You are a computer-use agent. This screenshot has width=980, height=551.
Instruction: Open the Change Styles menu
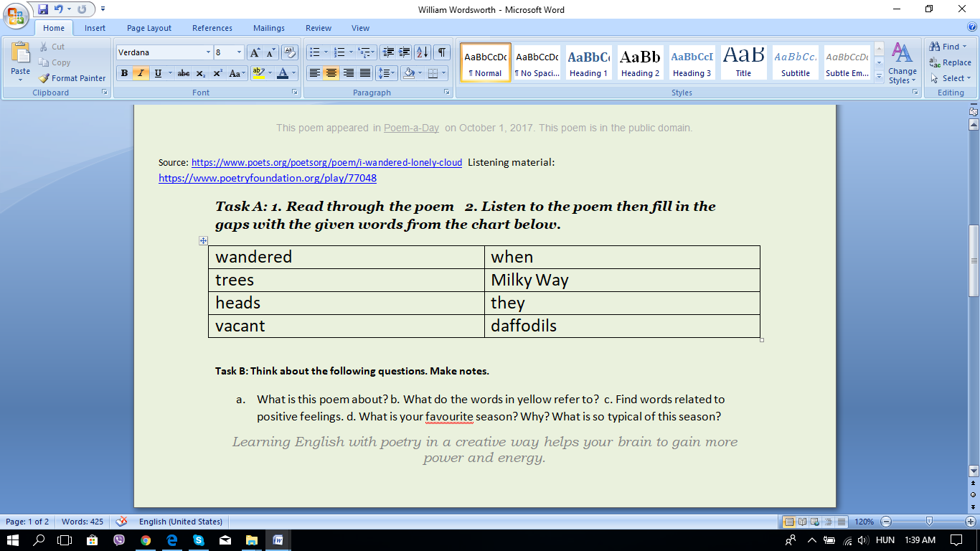tap(902, 64)
